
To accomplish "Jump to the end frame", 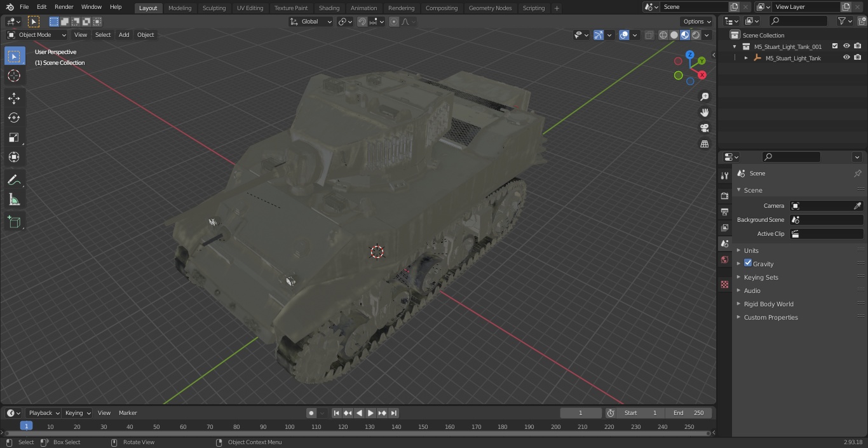I will click(x=394, y=413).
